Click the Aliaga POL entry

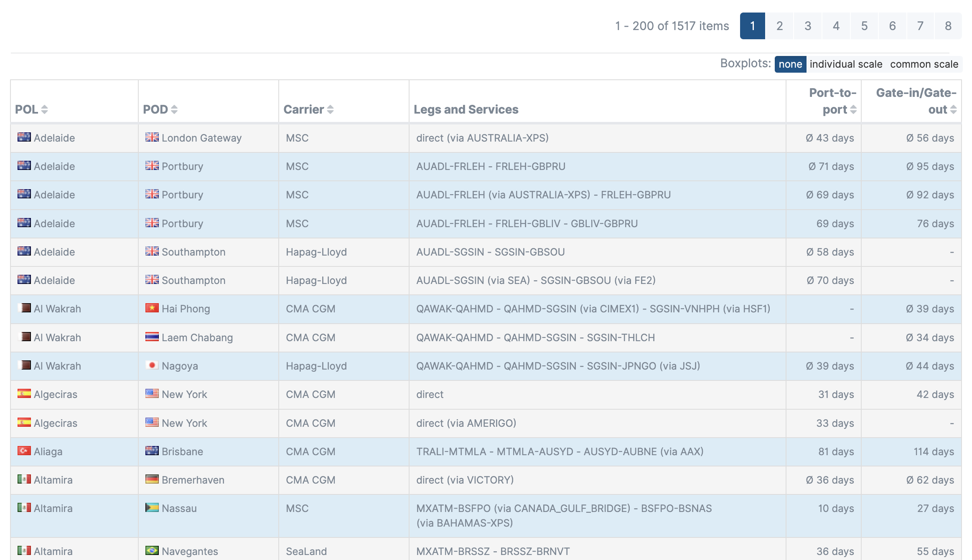(48, 451)
